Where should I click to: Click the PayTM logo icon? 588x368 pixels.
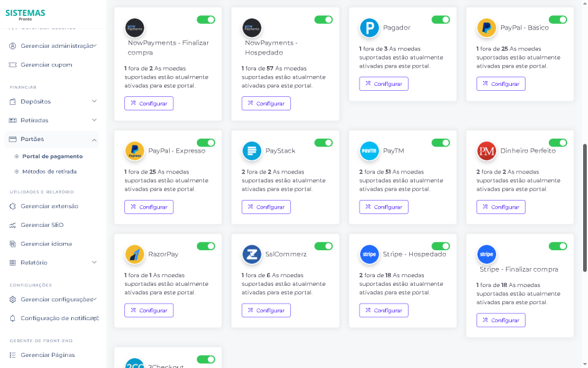[369, 151]
